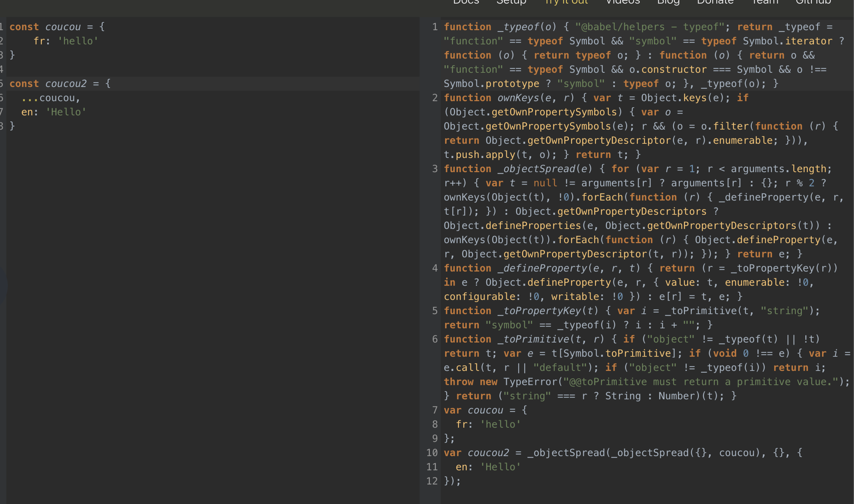Viewport: 854px width, 504px height.
Task: Open the Blog link in header
Action: click(668, 2)
